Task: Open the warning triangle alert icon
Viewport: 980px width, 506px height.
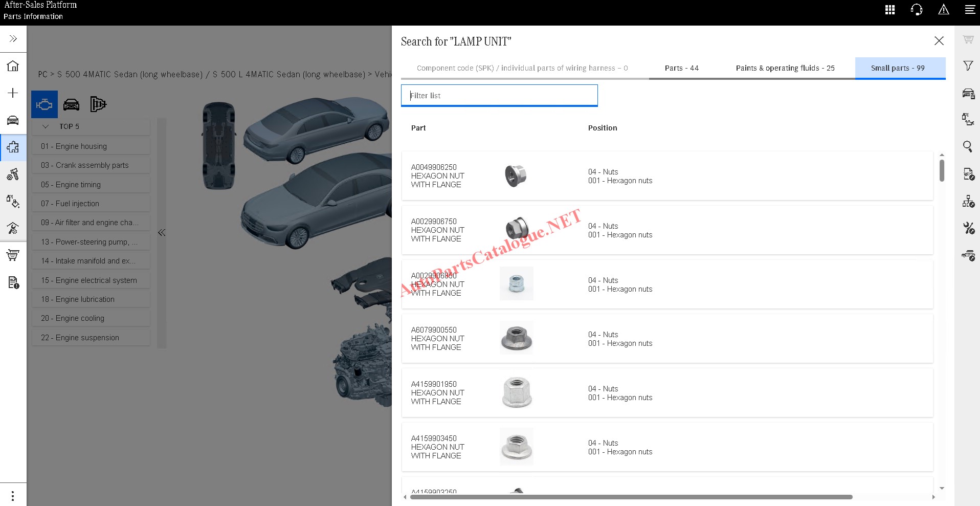Action: [944, 10]
